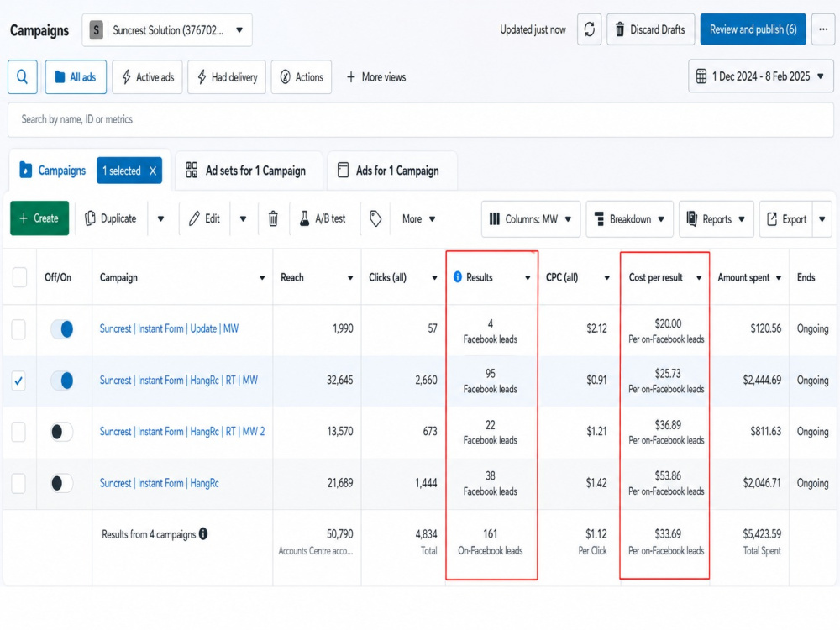This screenshot has height=630, width=840.
Task: Switch to the Actions view
Action: pyautogui.click(x=301, y=77)
